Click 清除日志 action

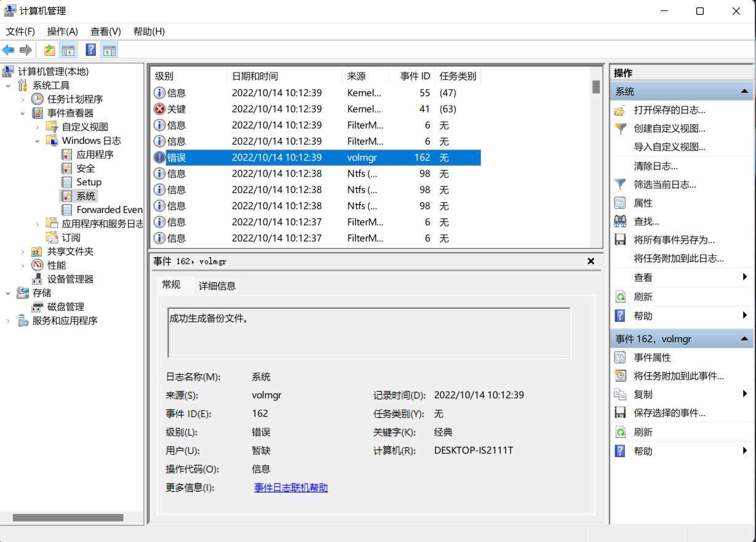[x=656, y=166]
